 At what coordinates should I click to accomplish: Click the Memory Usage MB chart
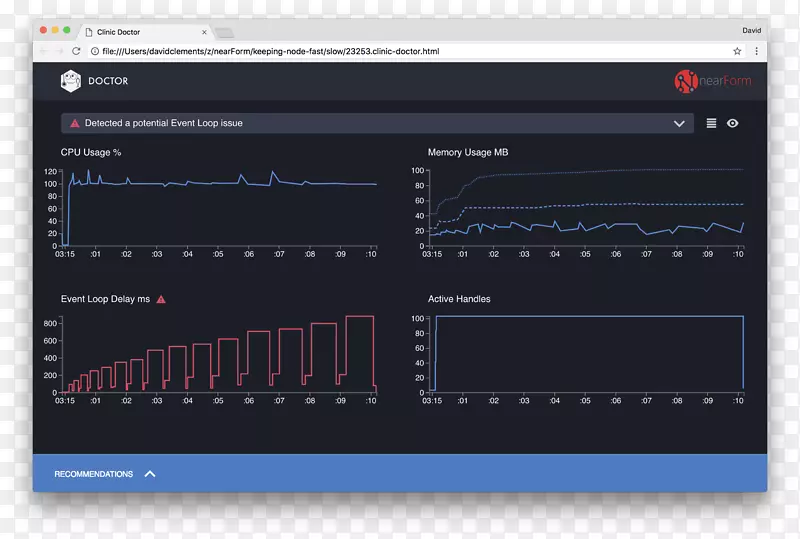[x=585, y=205]
